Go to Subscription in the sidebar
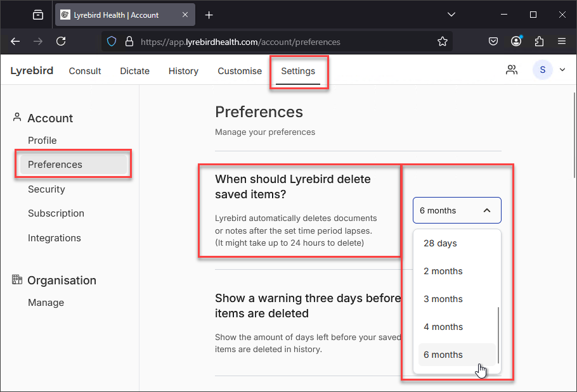The height and width of the screenshot is (392, 577). (x=56, y=213)
